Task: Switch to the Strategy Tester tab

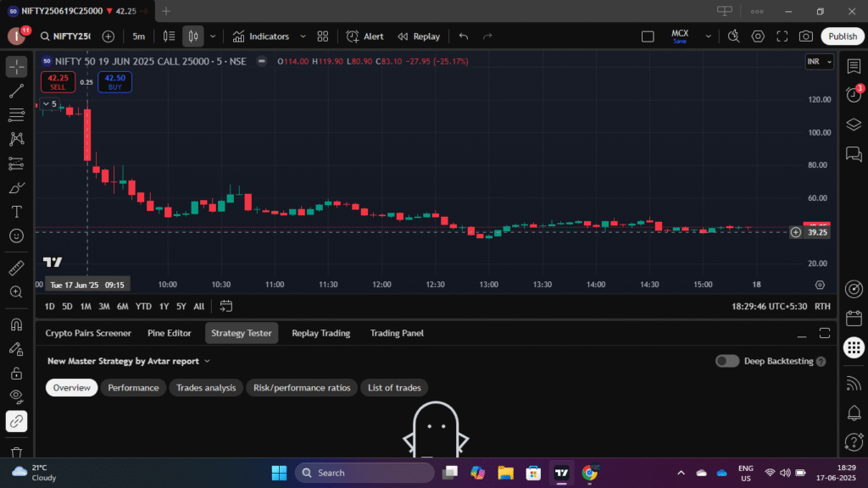Action: coord(242,333)
